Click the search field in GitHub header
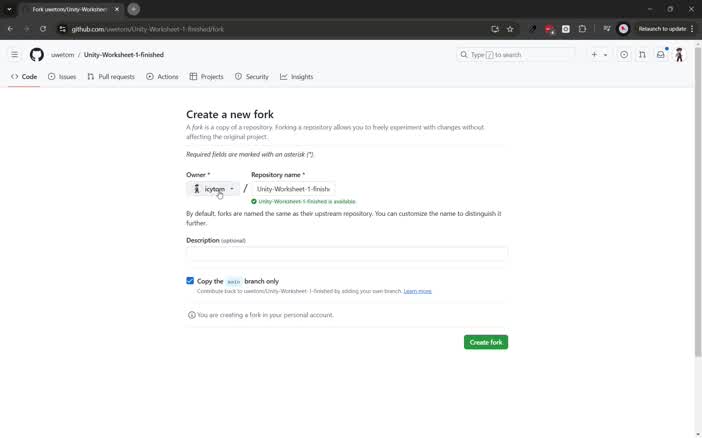This screenshot has height=438, width=702. (515, 55)
